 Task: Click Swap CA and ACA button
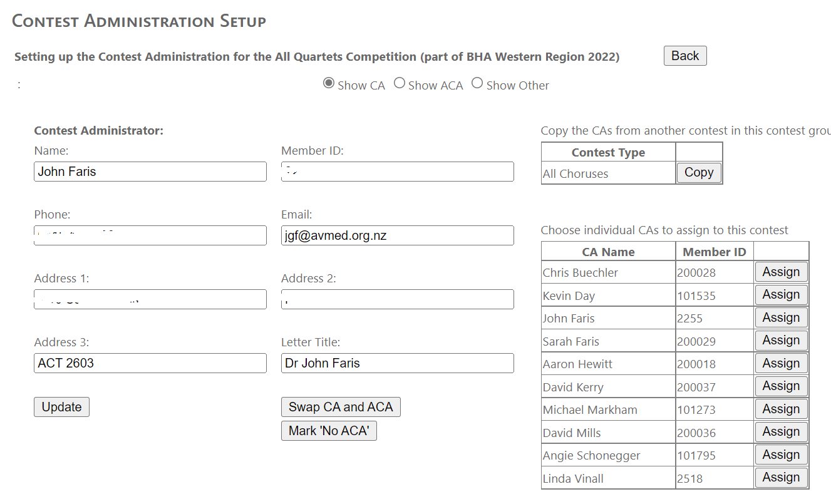(x=341, y=407)
